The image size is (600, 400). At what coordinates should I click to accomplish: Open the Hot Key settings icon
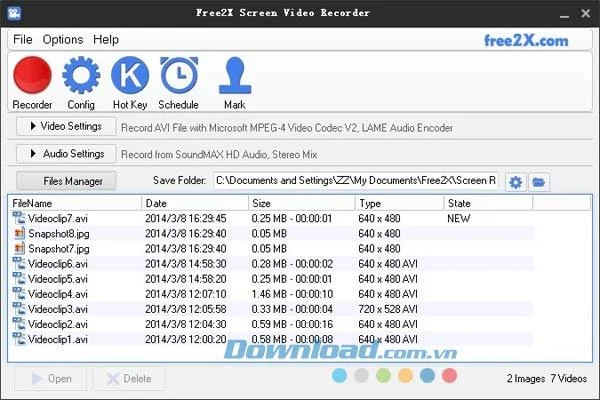click(x=130, y=75)
